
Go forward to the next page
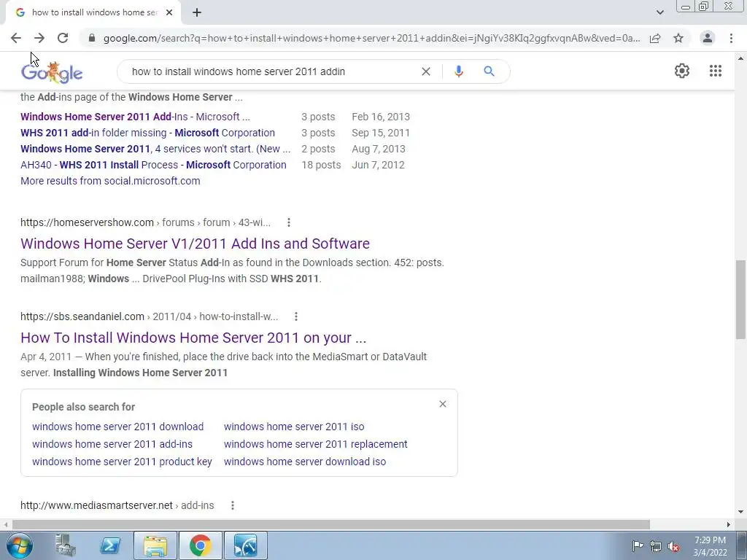(x=39, y=38)
